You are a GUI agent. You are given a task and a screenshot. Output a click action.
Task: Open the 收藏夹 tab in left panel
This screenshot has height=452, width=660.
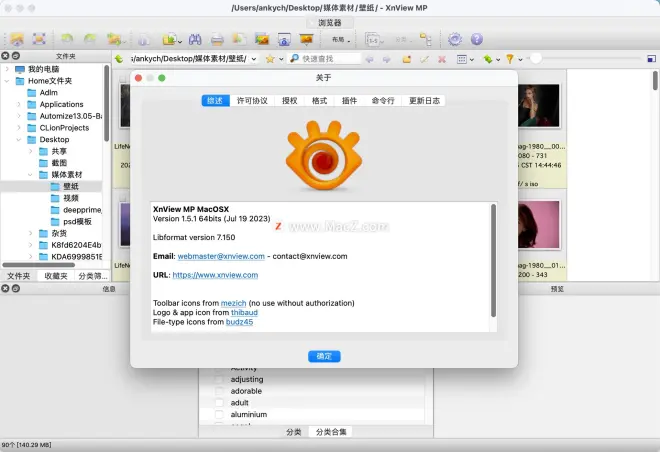tap(56, 276)
